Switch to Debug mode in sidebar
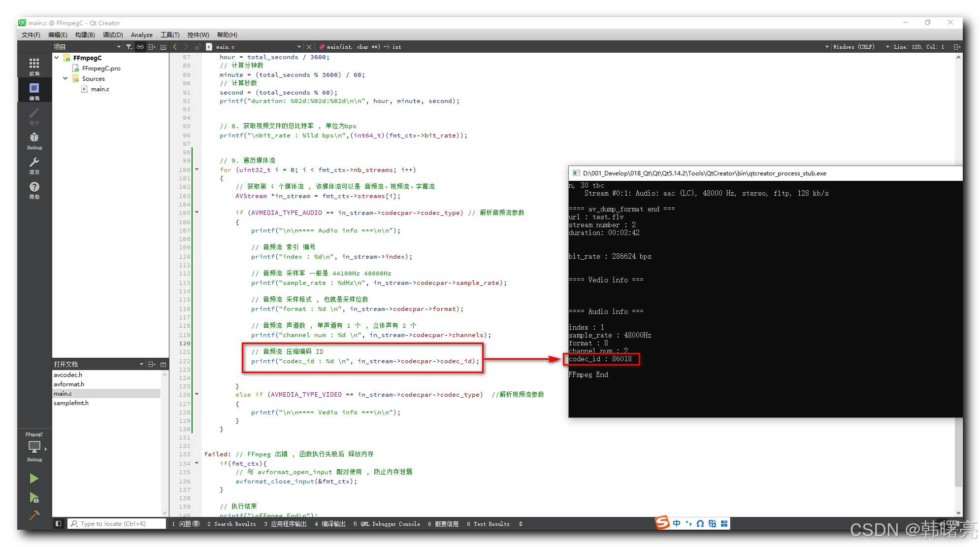 34,140
